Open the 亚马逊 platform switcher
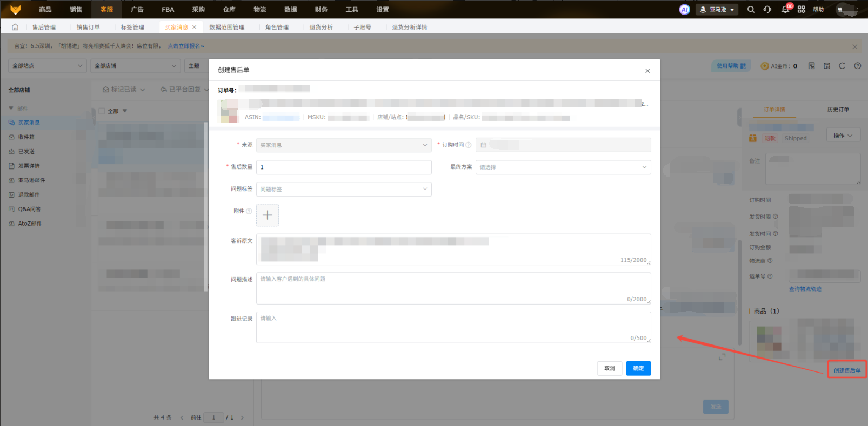This screenshot has width=868, height=426. click(x=717, y=9)
